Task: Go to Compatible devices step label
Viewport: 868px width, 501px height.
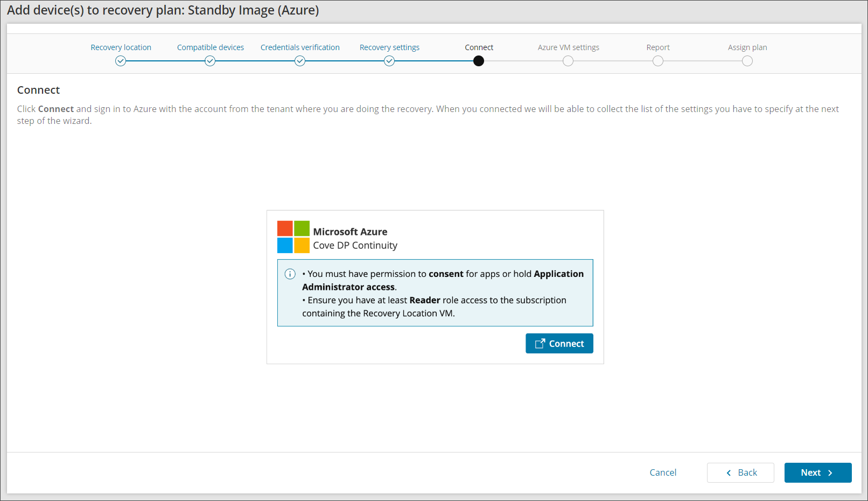Action: [211, 47]
